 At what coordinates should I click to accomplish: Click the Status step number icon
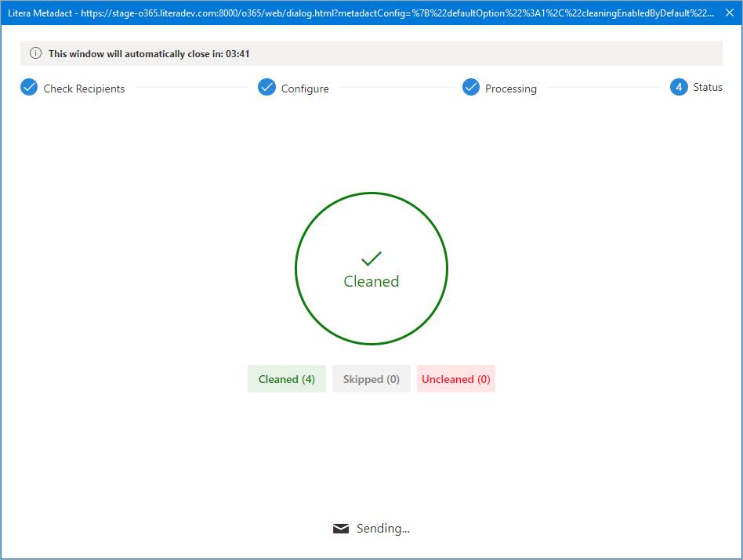tap(679, 87)
